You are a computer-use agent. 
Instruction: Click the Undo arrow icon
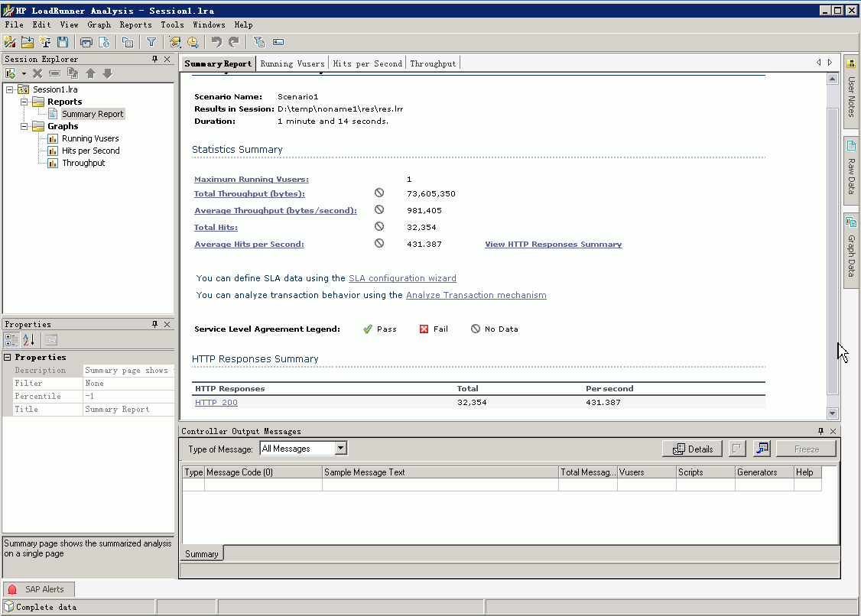216,42
